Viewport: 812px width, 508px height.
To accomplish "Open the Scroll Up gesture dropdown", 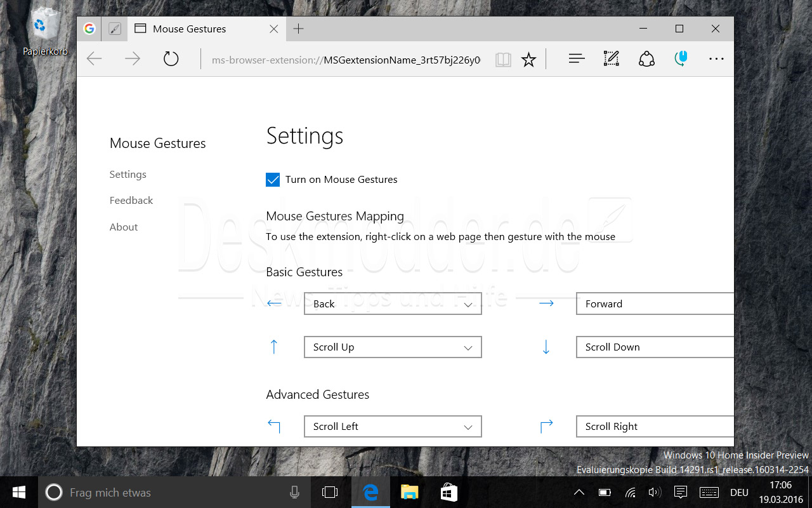I will (393, 347).
